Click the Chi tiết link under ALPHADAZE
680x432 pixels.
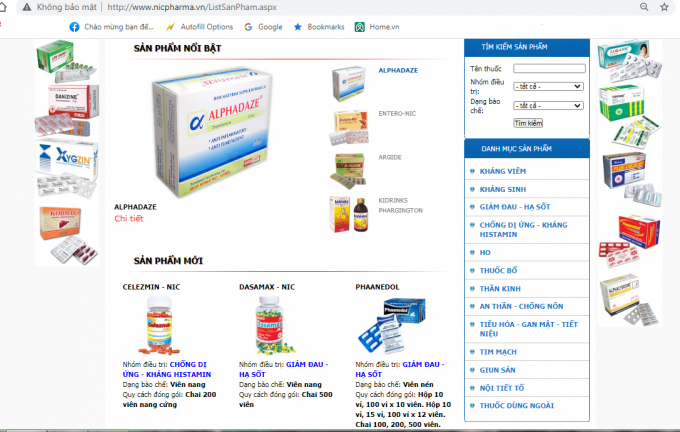(128, 219)
